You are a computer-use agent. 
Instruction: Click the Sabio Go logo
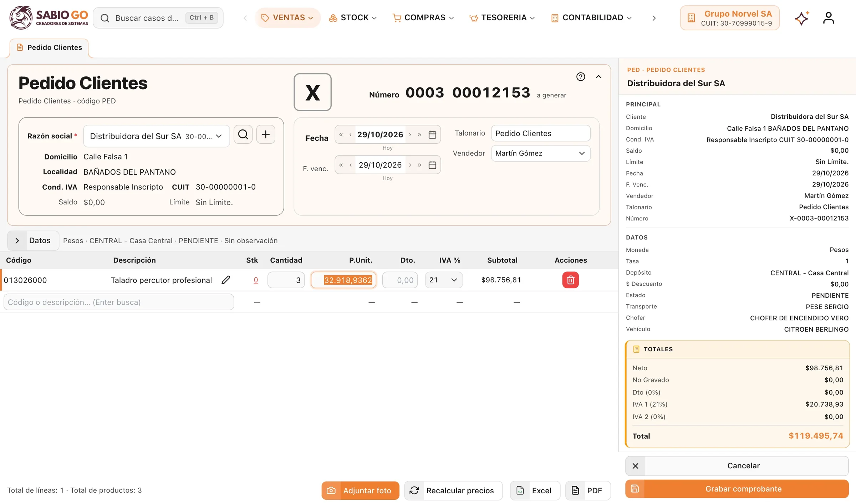click(x=49, y=18)
